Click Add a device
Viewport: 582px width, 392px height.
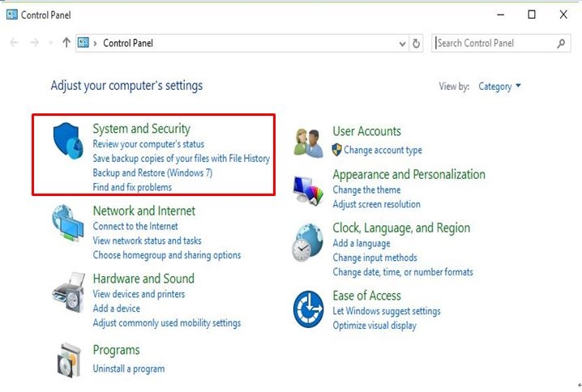(117, 309)
